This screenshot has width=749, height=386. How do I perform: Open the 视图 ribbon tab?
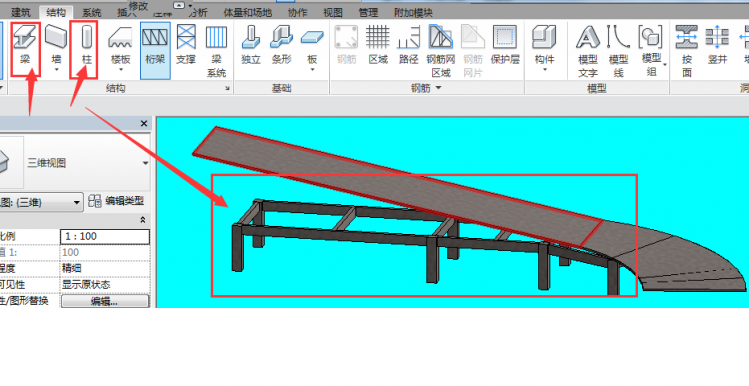coord(333,12)
